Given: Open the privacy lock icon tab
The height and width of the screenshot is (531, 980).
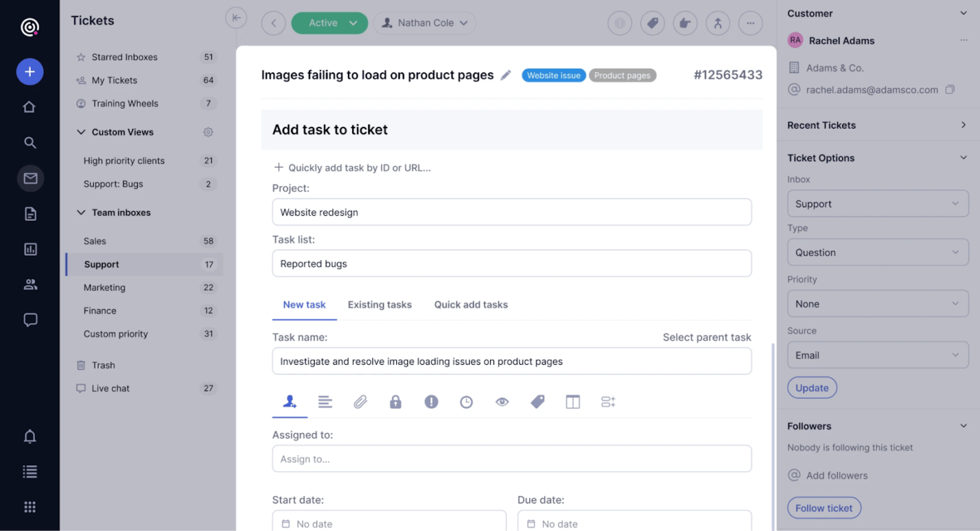Looking at the screenshot, I should tap(395, 402).
